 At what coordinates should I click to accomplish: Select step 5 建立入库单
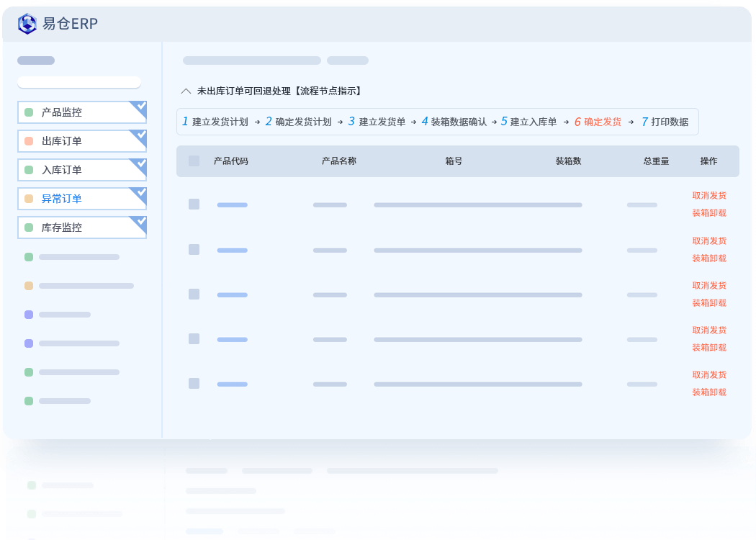click(529, 122)
